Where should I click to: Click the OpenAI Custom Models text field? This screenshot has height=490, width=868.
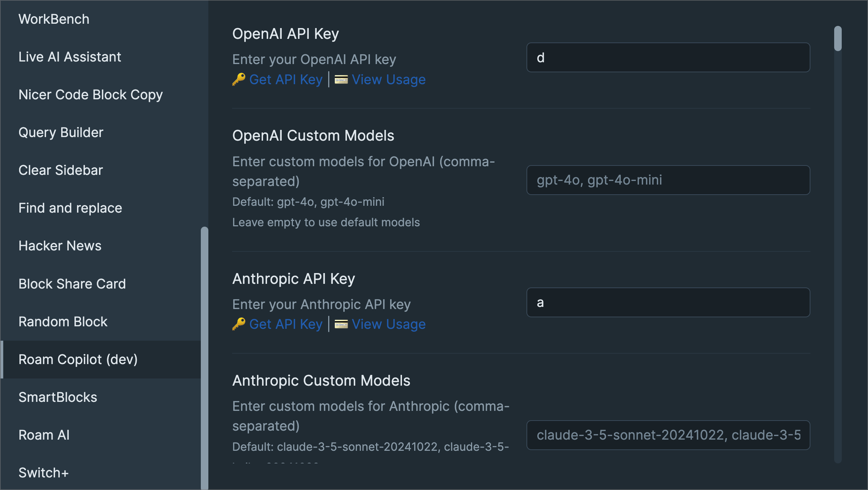pyautogui.click(x=668, y=180)
